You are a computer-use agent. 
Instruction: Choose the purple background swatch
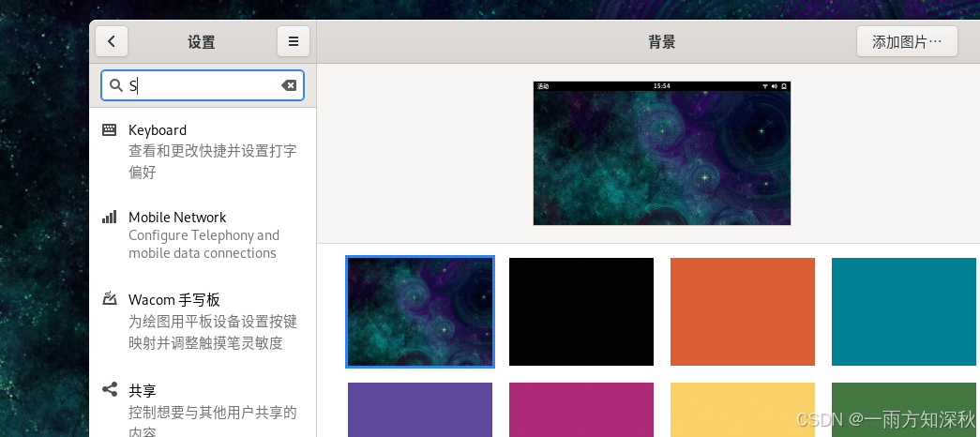420,410
